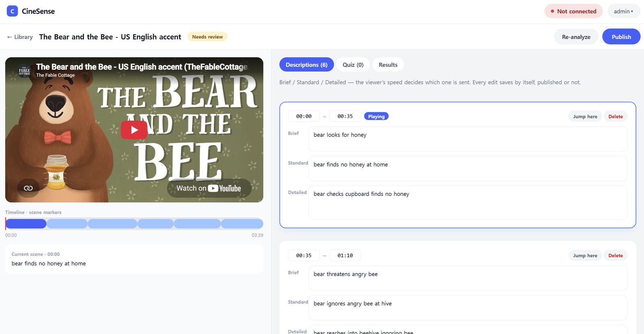Select the last scene marker segment
Screen dimensions: 644x334
click(242, 224)
